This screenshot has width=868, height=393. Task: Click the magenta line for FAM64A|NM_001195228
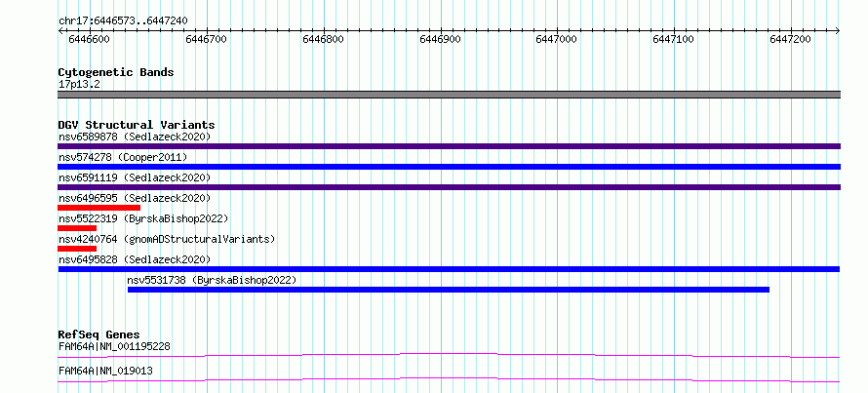pyautogui.click(x=449, y=355)
